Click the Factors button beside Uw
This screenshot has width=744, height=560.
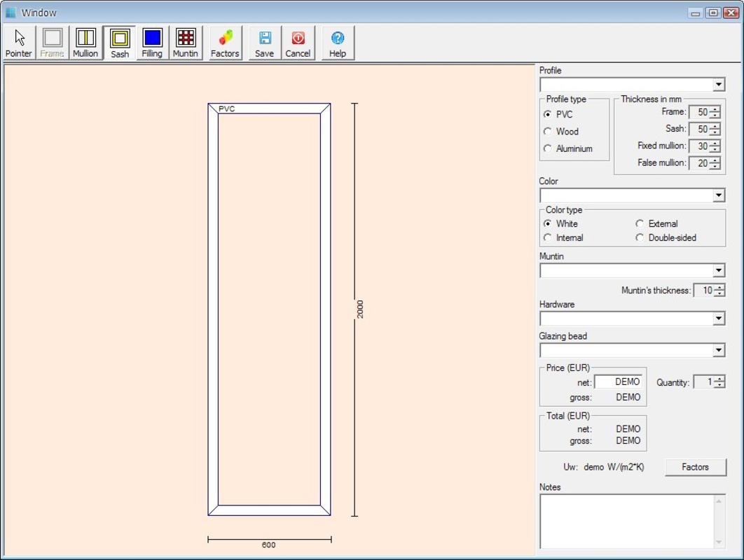coord(695,467)
